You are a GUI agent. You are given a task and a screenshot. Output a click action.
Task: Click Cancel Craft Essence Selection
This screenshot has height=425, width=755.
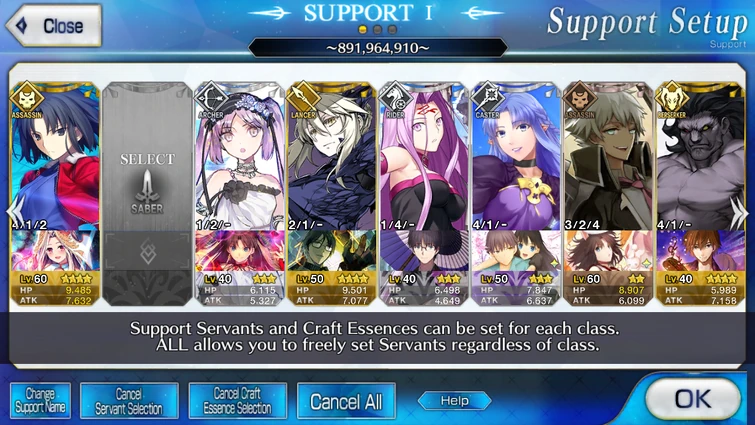[237, 401]
